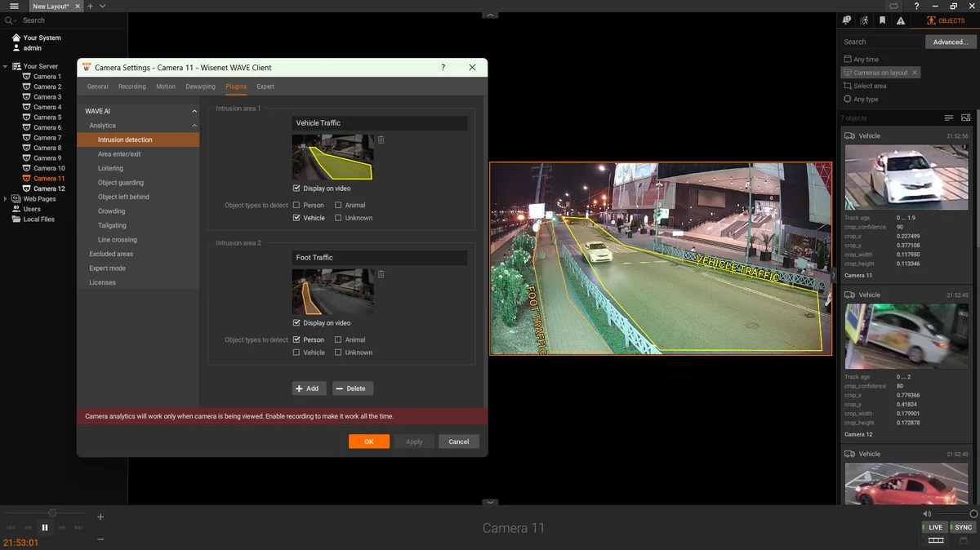The width and height of the screenshot is (980, 550).
Task: Open the Events panel warning icon
Action: click(899, 20)
